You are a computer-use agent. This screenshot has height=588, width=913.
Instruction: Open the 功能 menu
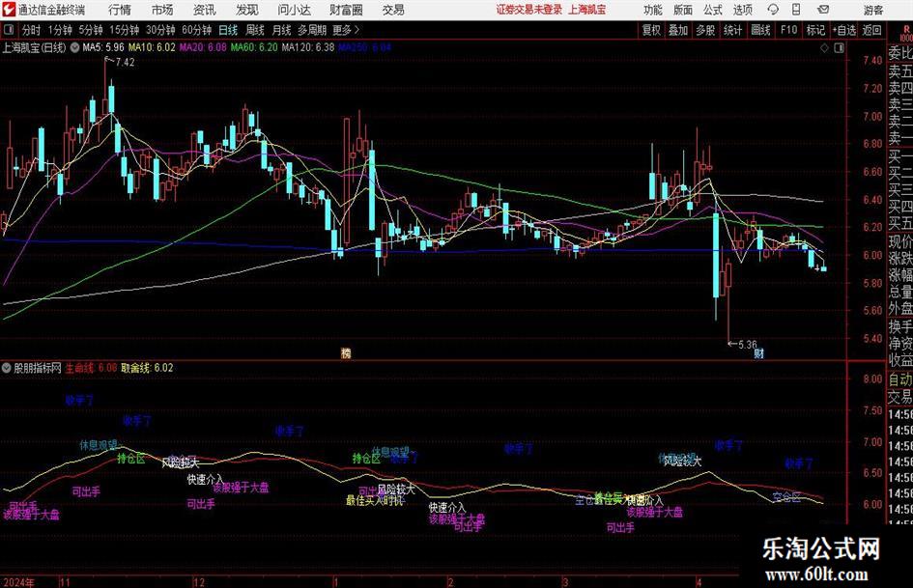point(653,10)
